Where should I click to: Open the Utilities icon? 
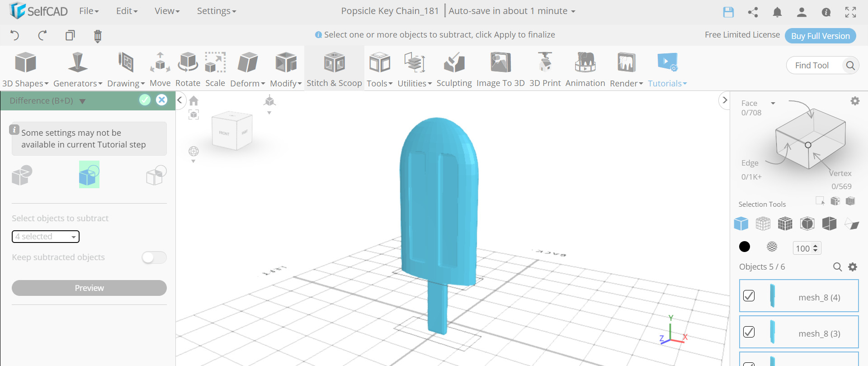click(x=415, y=69)
